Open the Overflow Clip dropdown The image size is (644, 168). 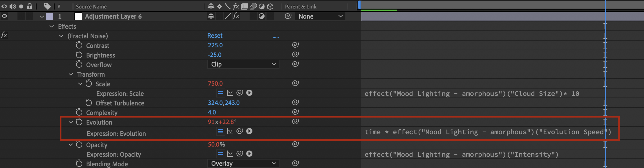tap(243, 64)
